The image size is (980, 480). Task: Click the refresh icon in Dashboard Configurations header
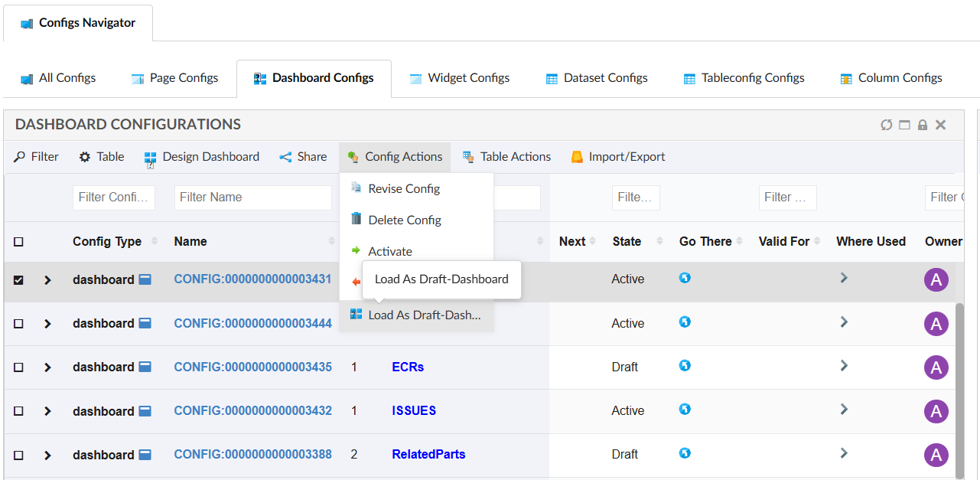(886, 125)
